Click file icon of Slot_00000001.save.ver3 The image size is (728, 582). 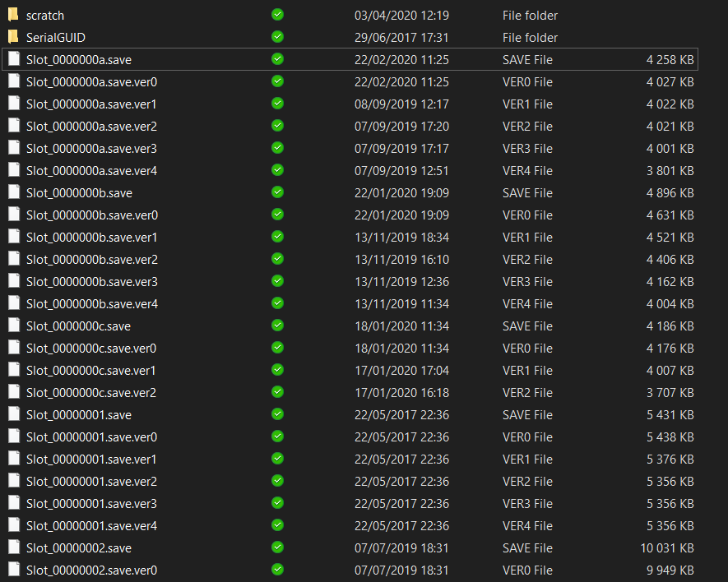(x=14, y=502)
